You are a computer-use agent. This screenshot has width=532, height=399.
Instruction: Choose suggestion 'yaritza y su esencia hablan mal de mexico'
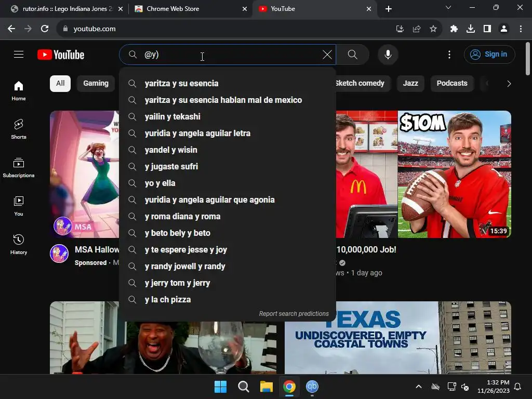pyautogui.click(x=228, y=100)
